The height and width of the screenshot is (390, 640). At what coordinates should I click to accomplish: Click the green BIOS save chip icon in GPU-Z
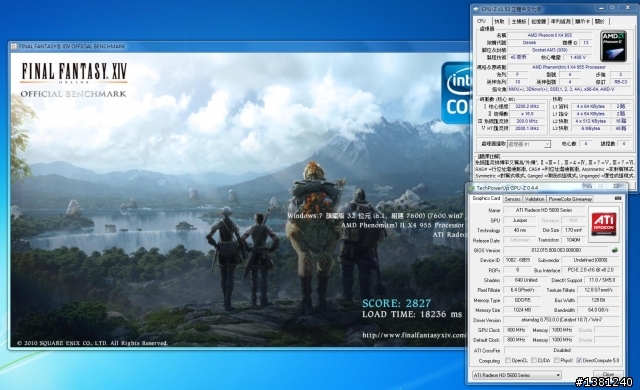614,250
